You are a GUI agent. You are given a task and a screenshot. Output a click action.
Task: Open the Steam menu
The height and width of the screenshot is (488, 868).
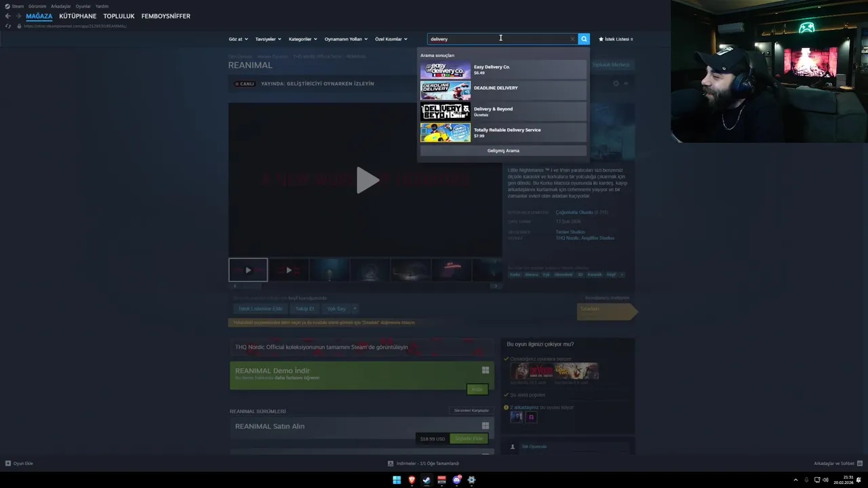point(14,6)
